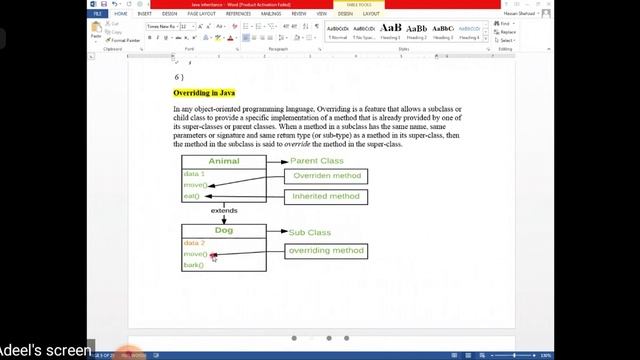This screenshot has height=360, width=640.
Task: Select Justify alignment
Action: click(270, 38)
